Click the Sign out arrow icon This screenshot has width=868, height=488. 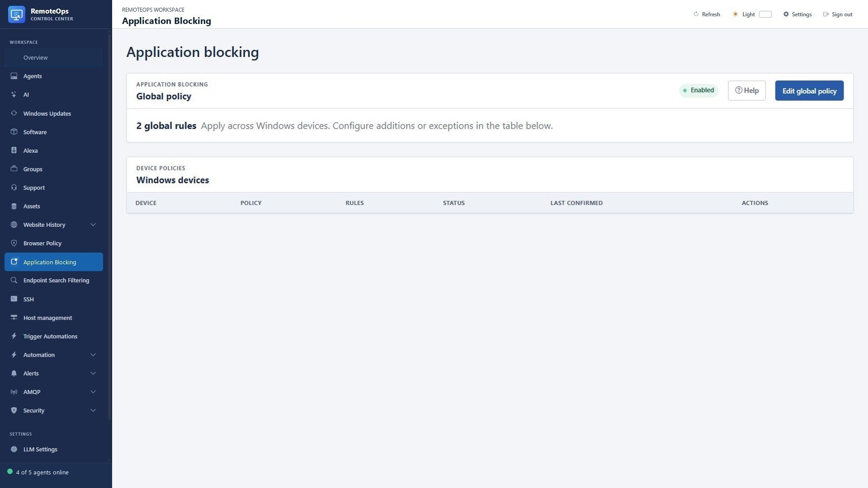[x=826, y=14]
